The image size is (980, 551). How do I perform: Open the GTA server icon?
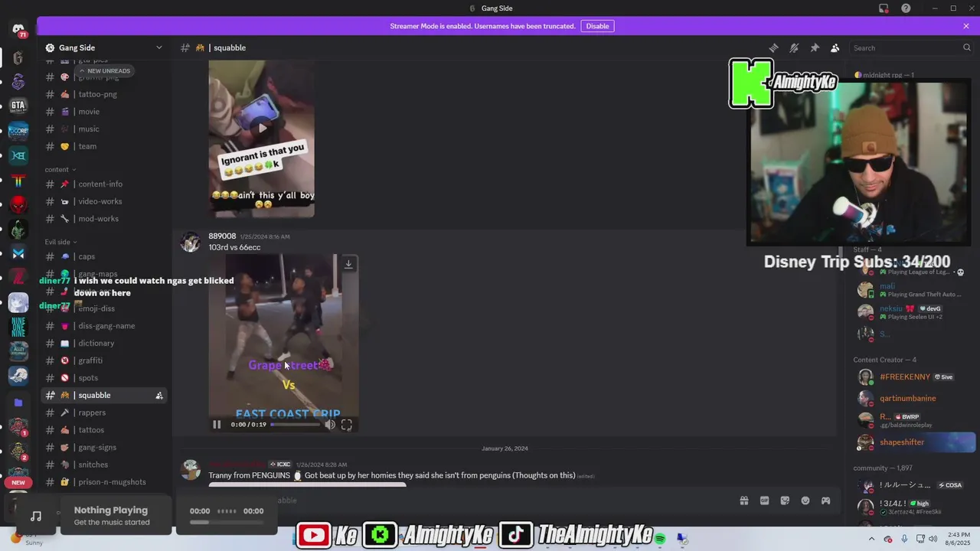click(18, 106)
